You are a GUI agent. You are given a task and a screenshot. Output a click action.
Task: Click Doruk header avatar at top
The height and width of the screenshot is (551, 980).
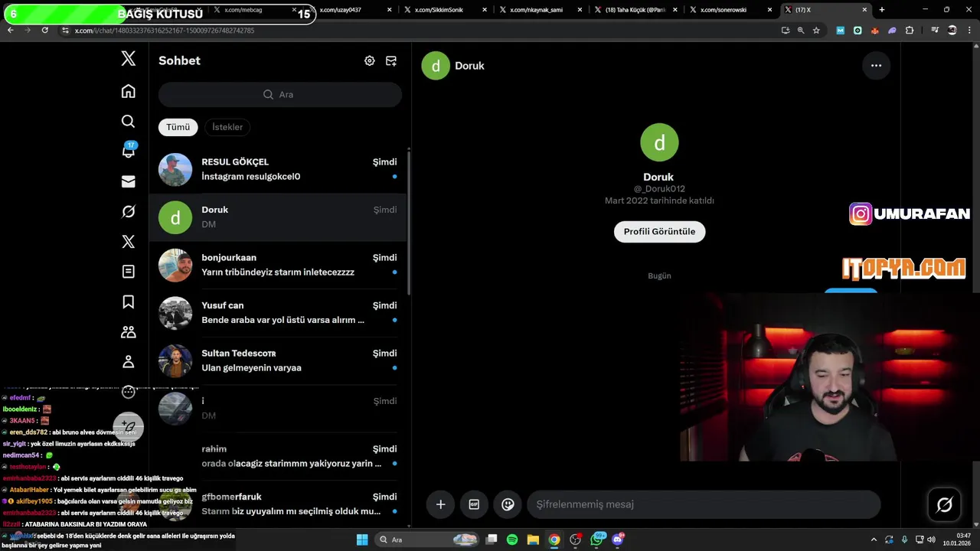coord(436,66)
